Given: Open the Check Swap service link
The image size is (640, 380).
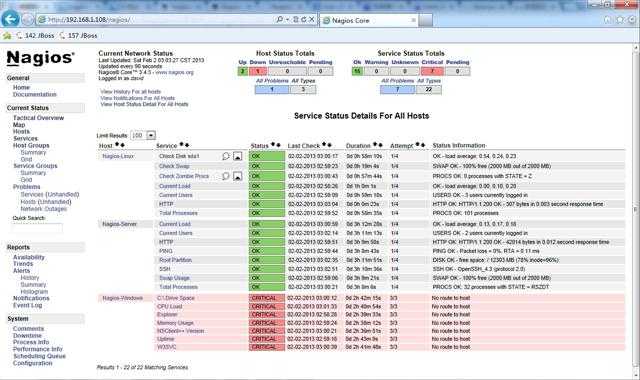Looking at the screenshot, I should [x=174, y=166].
